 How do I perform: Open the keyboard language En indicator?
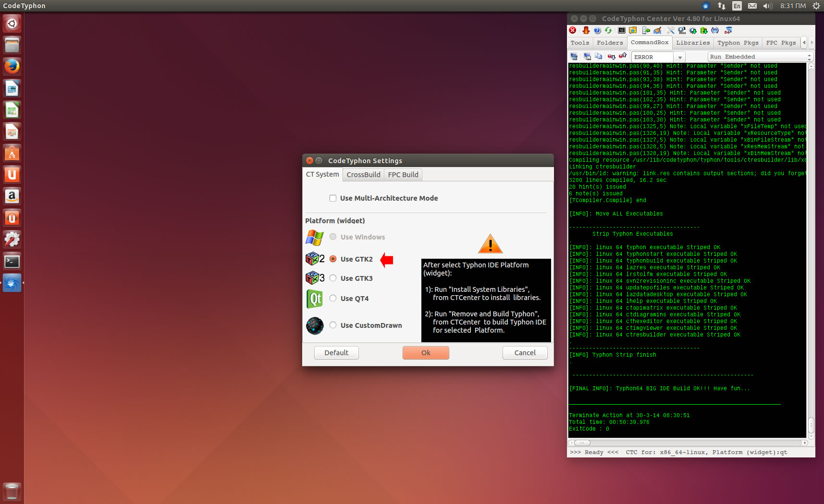(737, 6)
